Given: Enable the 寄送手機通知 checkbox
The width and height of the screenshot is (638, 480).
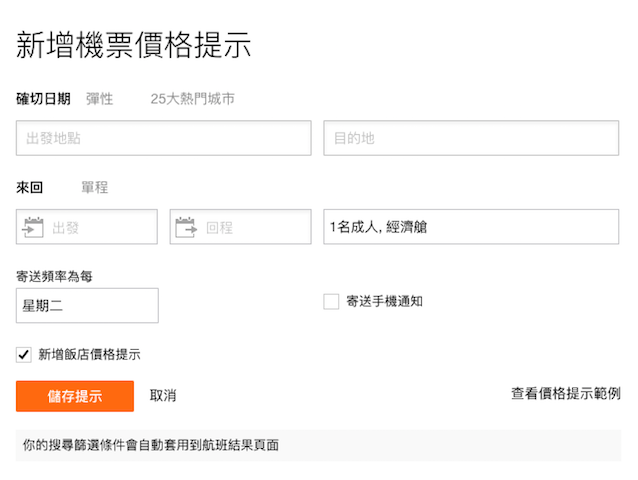Looking at the screenshot, I should [331, 302].
